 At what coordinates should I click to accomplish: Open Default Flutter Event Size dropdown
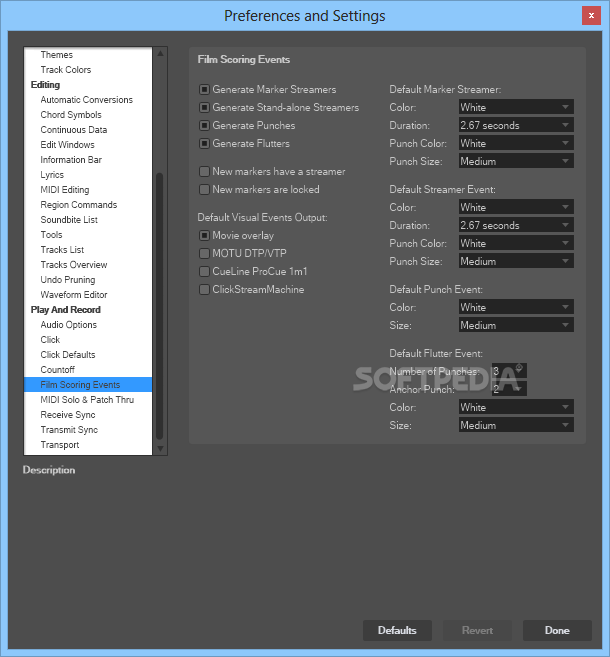[516, 425]
